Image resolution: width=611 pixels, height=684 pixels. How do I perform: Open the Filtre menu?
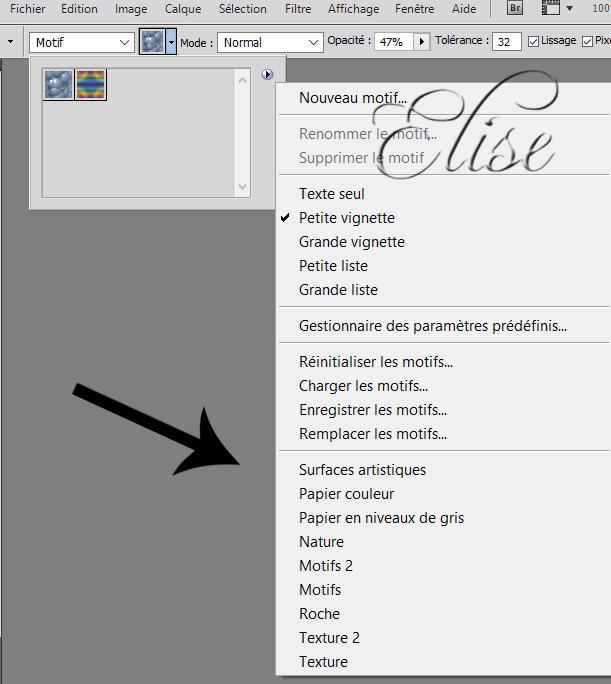[298, 9]
